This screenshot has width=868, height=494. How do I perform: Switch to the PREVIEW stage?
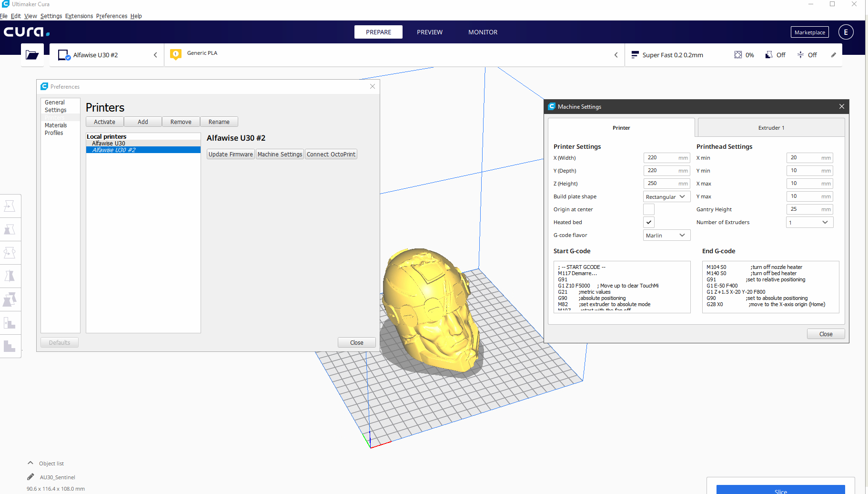point(430,32)
